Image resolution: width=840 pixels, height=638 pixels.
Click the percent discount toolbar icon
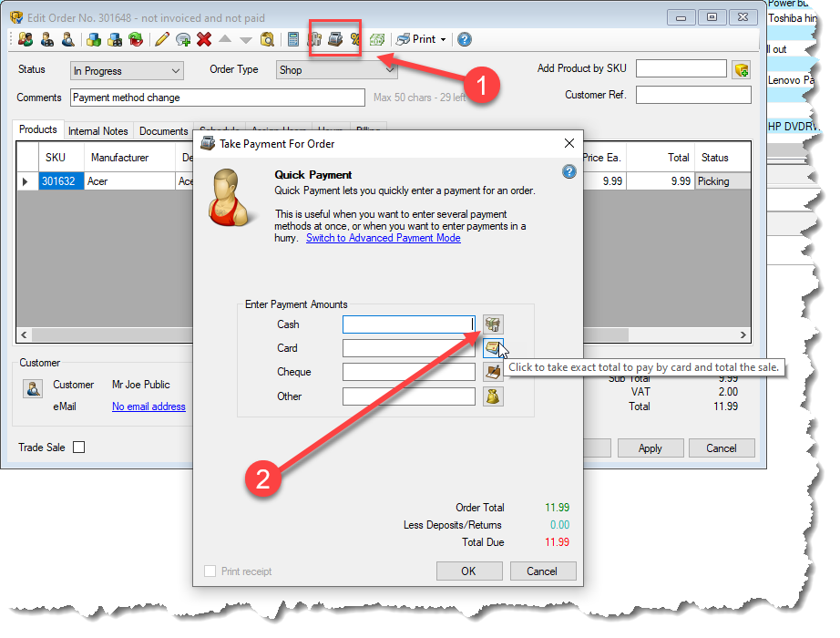click(355, 39)
